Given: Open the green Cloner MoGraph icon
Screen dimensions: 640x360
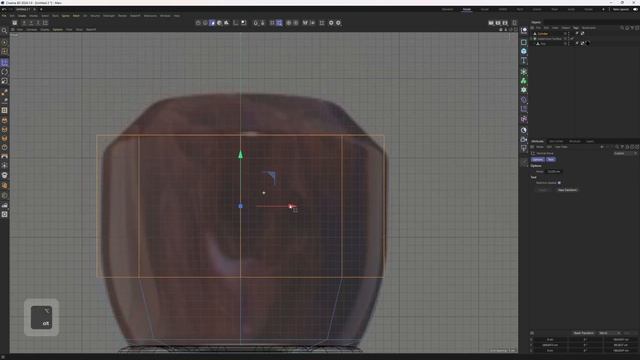Looking at the screenshot, I should pos(524,81).
